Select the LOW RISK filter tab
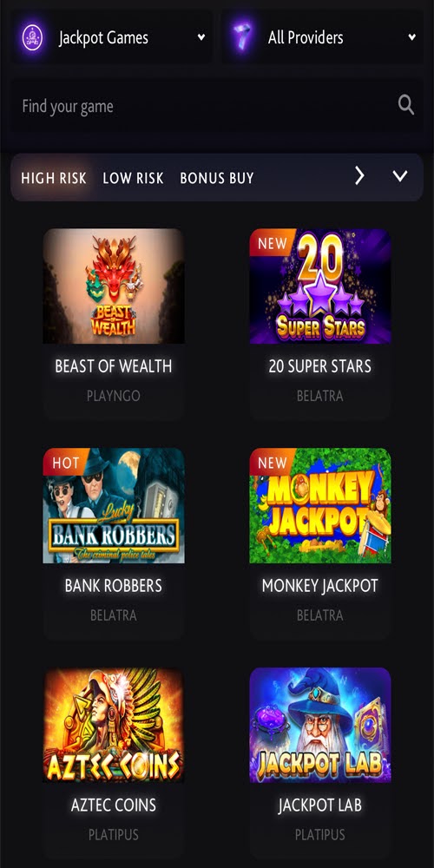434x868 pixels. pos(133,178)
